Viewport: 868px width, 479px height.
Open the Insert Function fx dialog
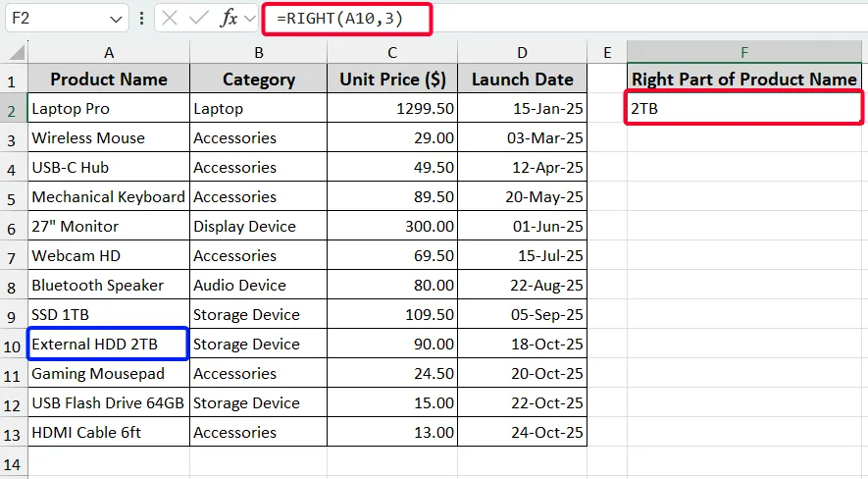coord(229,19)
